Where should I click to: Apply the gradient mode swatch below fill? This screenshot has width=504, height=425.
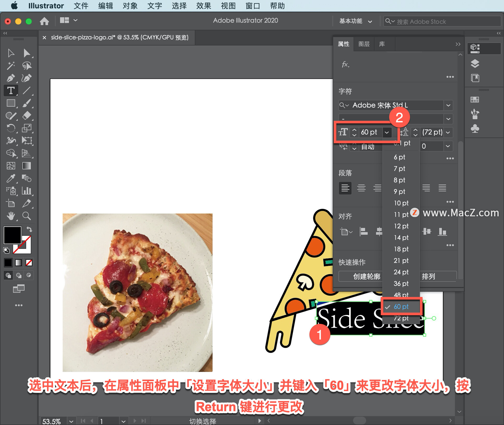coord(18,262)
